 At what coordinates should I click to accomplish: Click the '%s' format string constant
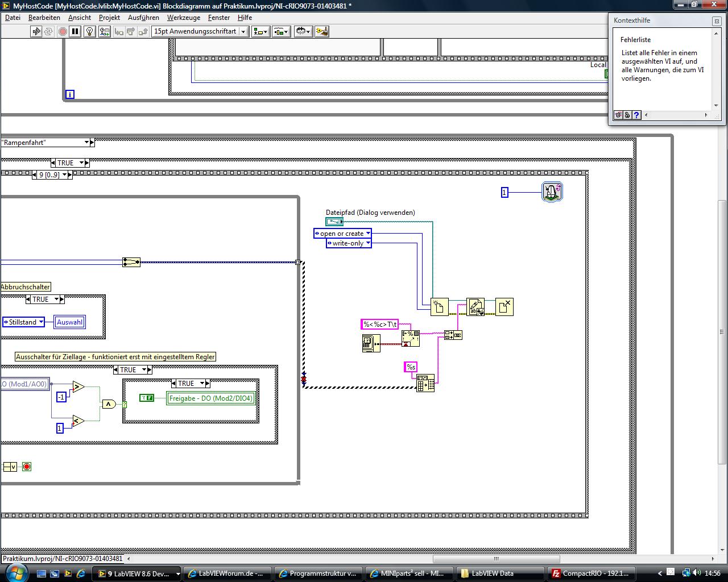411,367
